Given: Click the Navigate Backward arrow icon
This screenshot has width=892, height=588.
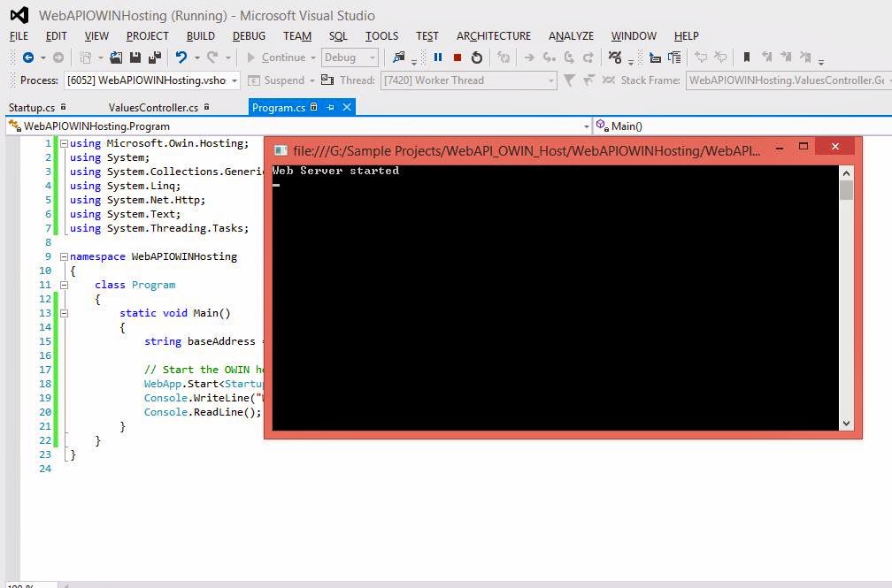Looking at the screenshot, I should [x=28, y=57].
